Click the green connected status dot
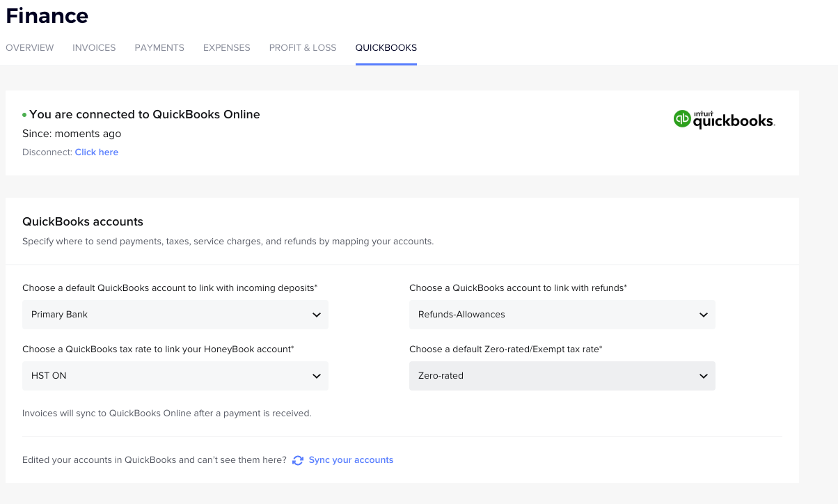 tap(24, 115)
